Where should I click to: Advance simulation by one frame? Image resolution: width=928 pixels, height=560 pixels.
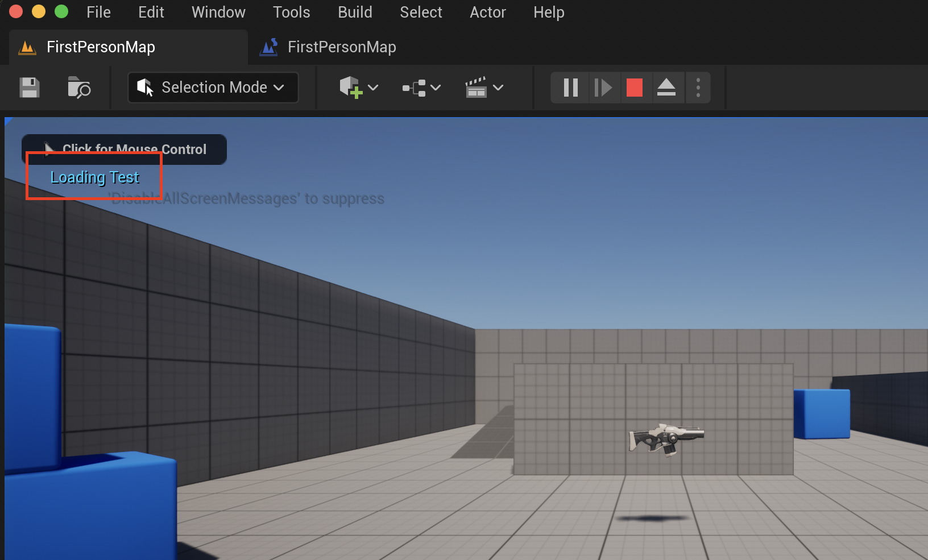coord(603,88)
